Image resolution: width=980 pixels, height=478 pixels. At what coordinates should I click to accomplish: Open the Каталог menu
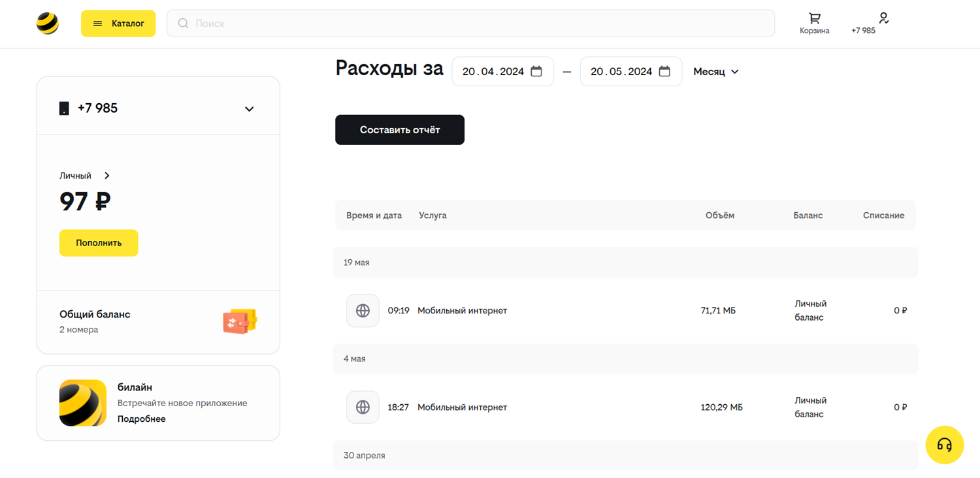pos(118,24)
